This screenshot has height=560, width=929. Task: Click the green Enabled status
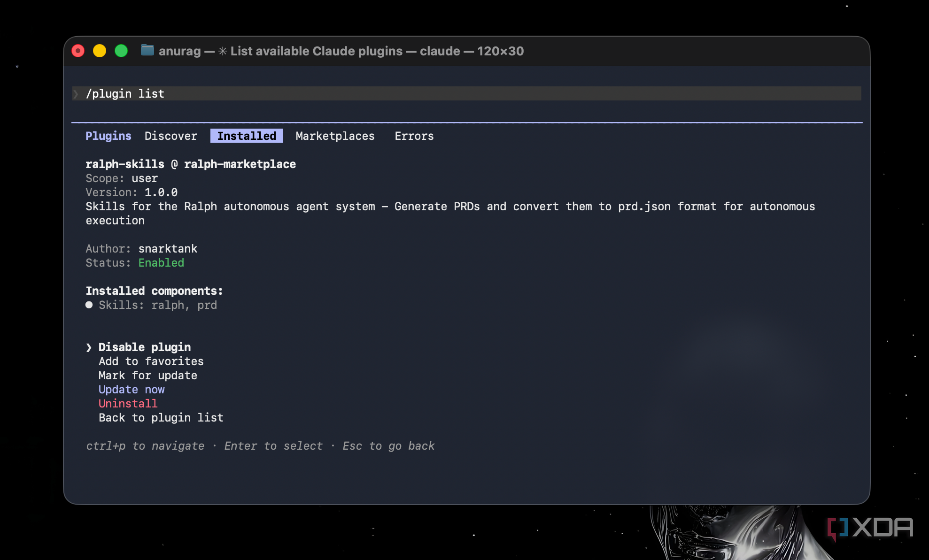[161, 263]
